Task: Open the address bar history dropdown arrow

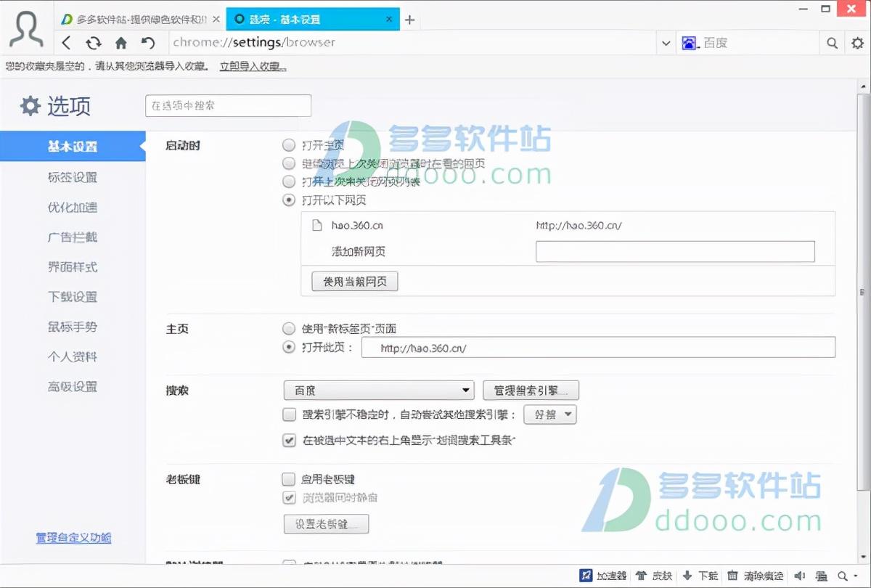Action: pos(666,43)
